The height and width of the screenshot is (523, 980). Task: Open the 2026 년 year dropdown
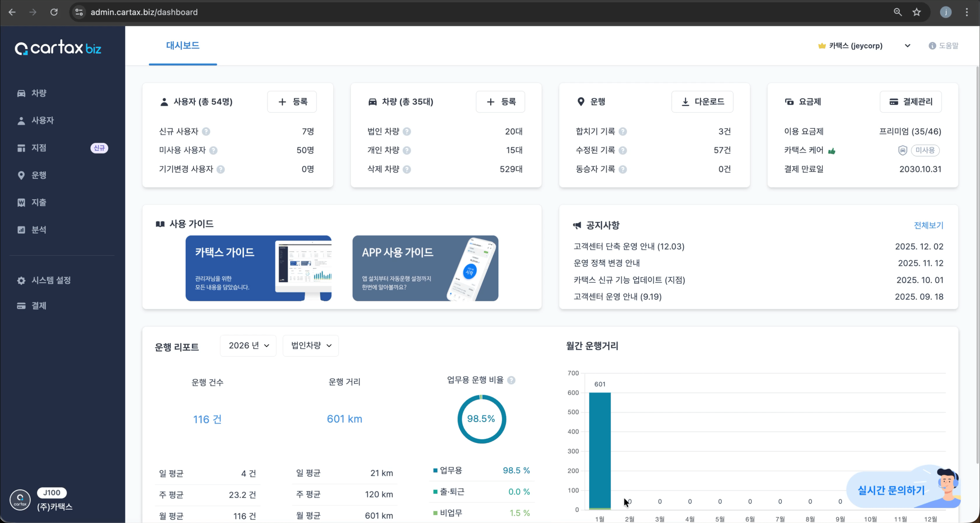coord(248,346)
